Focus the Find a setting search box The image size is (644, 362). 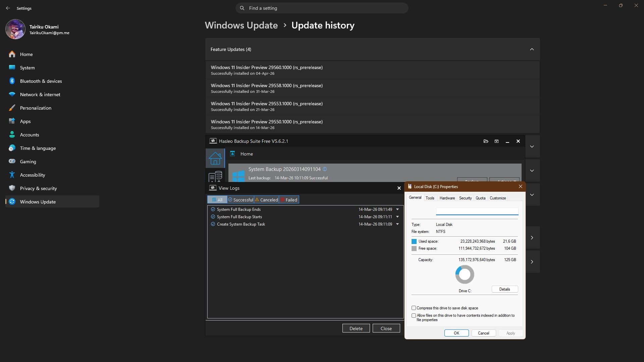(322, 8)
